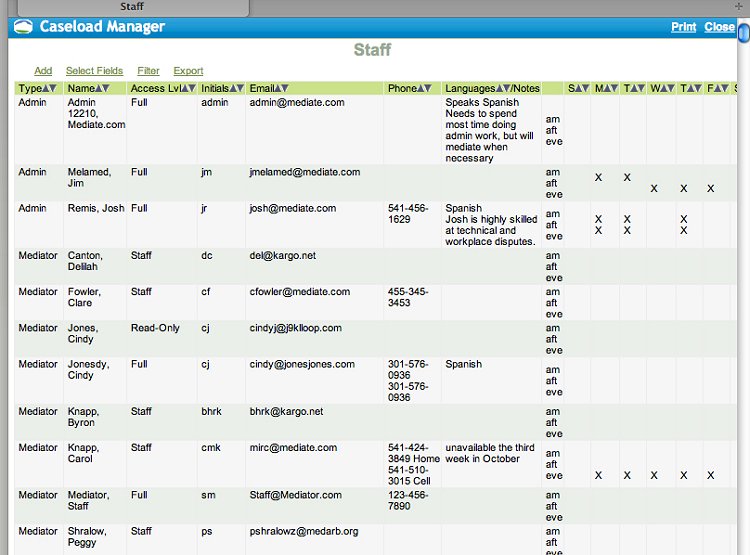The image size is (750, 555).
Task: Click name Shralow, Peggy
Action: (x=87, y=537)
